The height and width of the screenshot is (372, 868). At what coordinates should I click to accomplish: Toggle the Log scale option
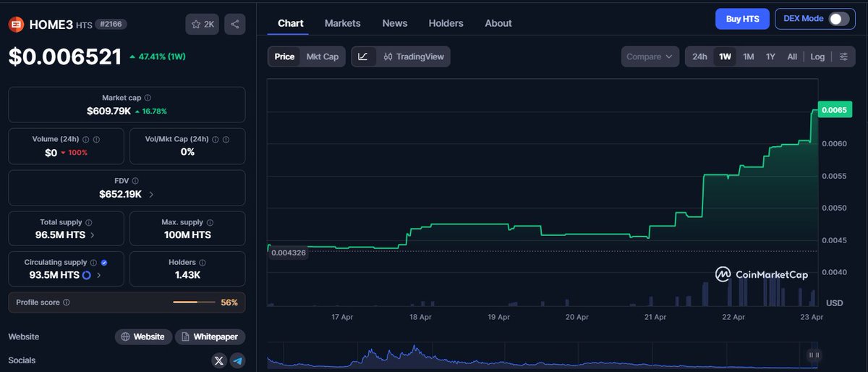tap(817, 56)
